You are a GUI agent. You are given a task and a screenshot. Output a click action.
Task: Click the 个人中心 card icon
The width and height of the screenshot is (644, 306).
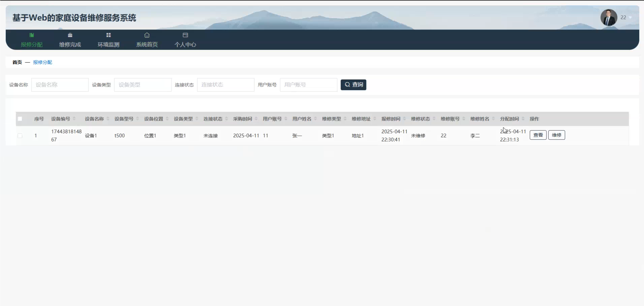tap(185, 35)
